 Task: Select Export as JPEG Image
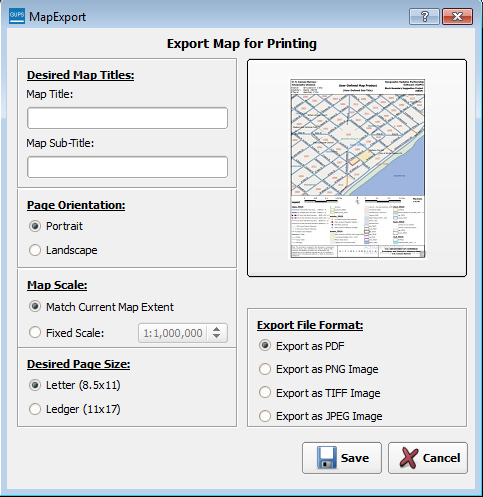321,416
